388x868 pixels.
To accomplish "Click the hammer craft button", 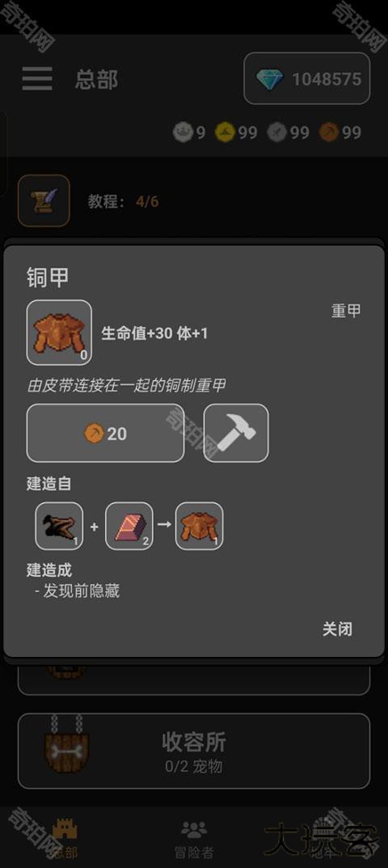I will click(x=236, y=433).
